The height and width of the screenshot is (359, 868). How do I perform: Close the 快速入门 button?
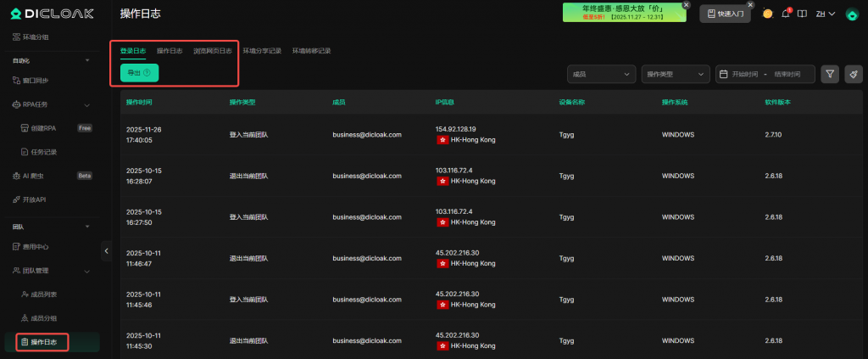tap(751, 4)
